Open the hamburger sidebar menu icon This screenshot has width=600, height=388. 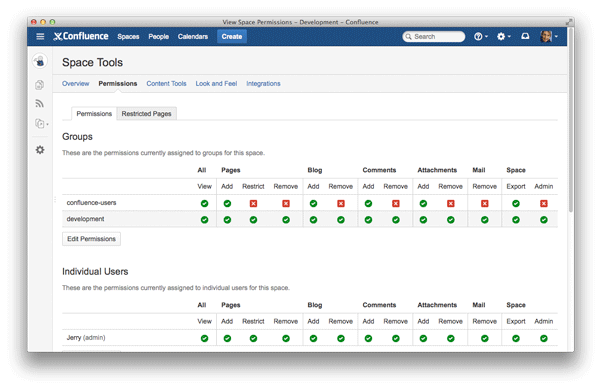tap(40, 36)
